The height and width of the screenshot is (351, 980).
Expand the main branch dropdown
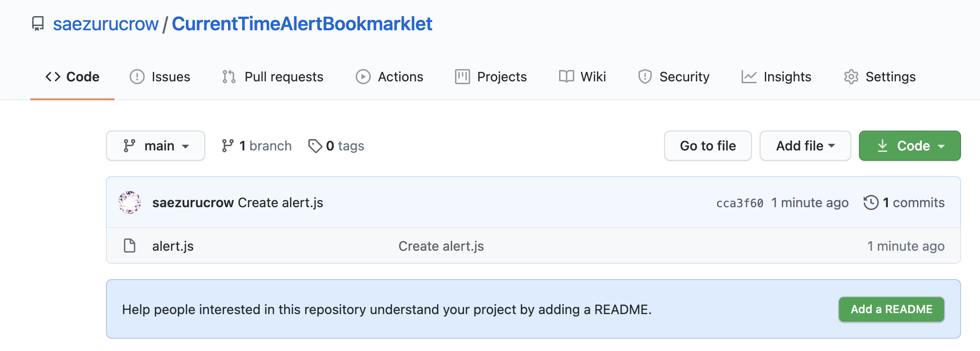pyautogui.click(x=156, y=146)
